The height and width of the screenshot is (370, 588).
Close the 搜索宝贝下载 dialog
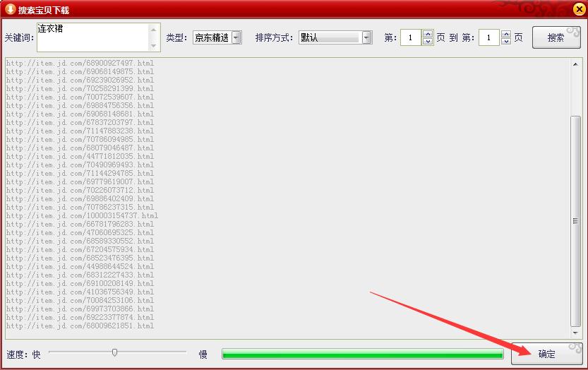tap(580, 9)
